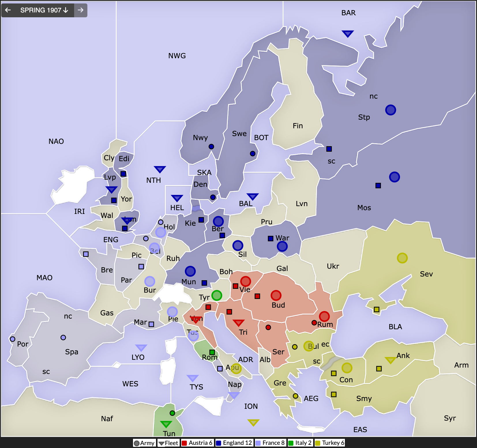Select the Austrian army in Rum
Image resolution: width=477 pixels, height=448 pixels.
[x=324, y=316]
